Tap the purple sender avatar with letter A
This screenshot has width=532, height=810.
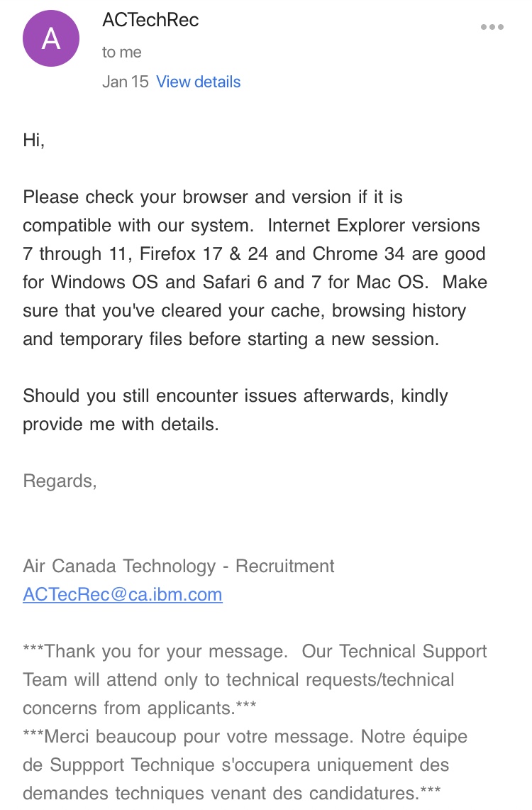(51, 39)
